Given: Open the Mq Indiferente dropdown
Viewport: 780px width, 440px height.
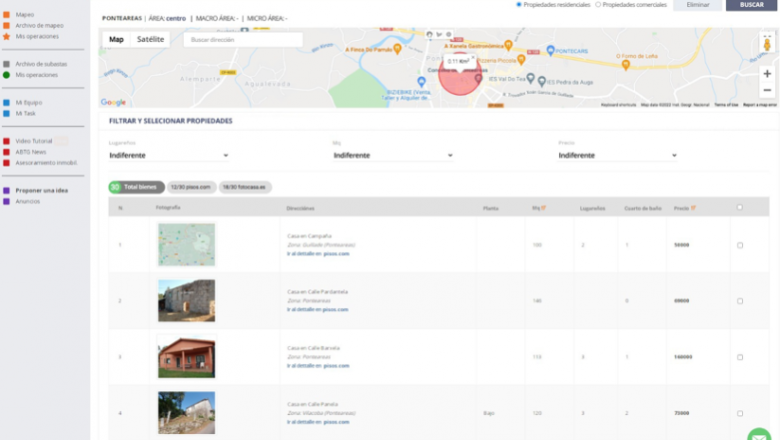Looking at the screenshot, I should (393, 156).
